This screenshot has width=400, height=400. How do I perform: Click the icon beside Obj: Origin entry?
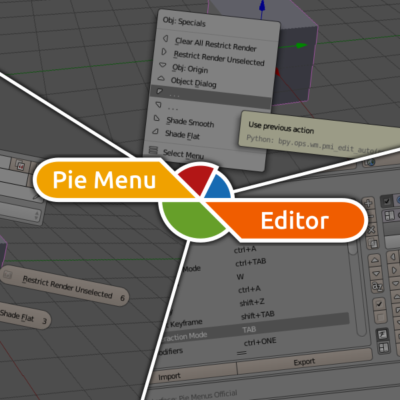click(162, 65)
